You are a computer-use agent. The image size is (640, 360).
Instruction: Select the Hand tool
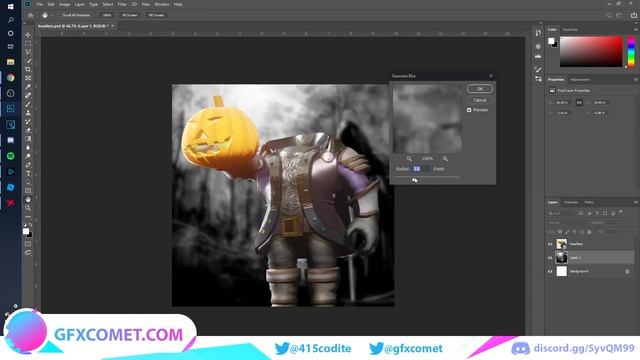point(28,199)
